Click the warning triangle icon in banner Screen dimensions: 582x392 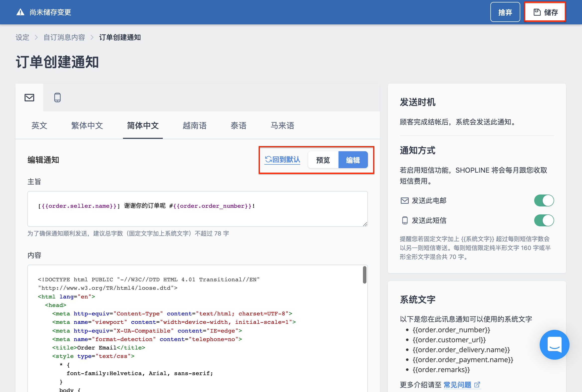click(x=20, y=12)
